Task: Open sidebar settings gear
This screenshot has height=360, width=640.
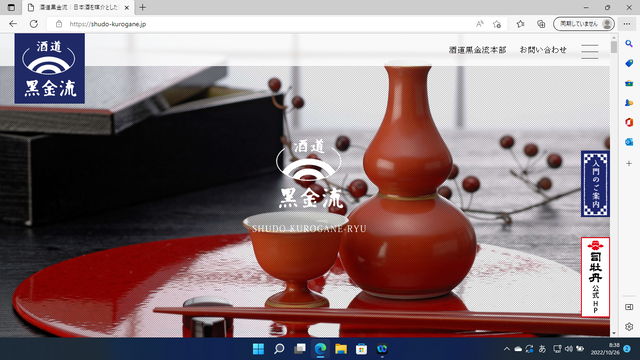Action: tap(629, 327)
